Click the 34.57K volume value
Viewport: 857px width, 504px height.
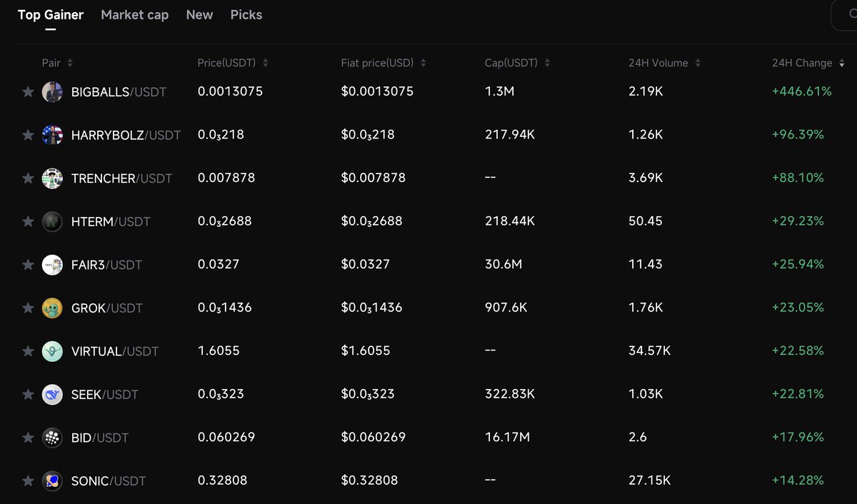click(x=649, y=351)
